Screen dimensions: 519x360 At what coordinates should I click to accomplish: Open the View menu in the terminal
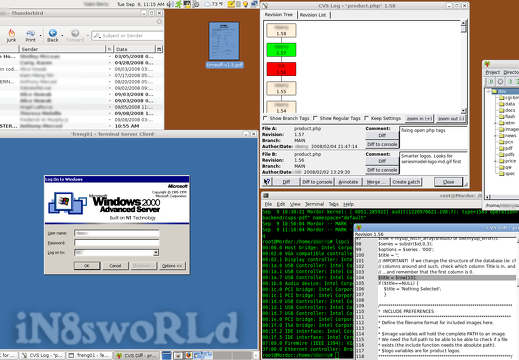click(x=295, y=204)
